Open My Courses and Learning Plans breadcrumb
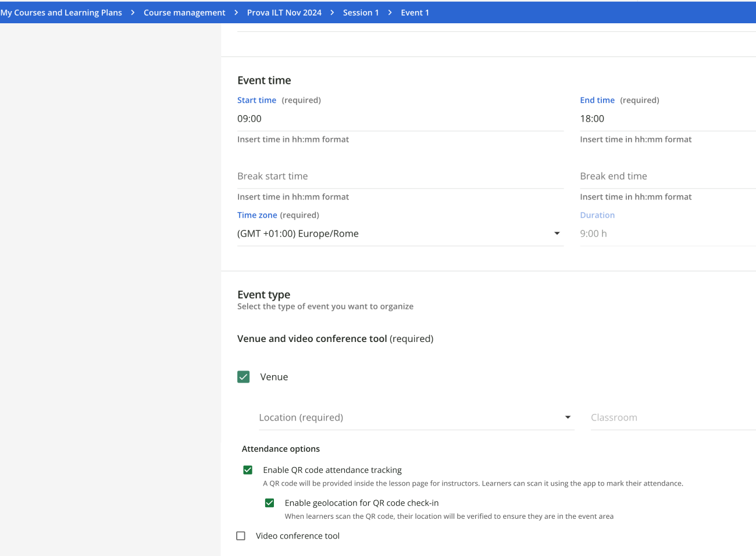The image size is (756, 556). point(61,13)
